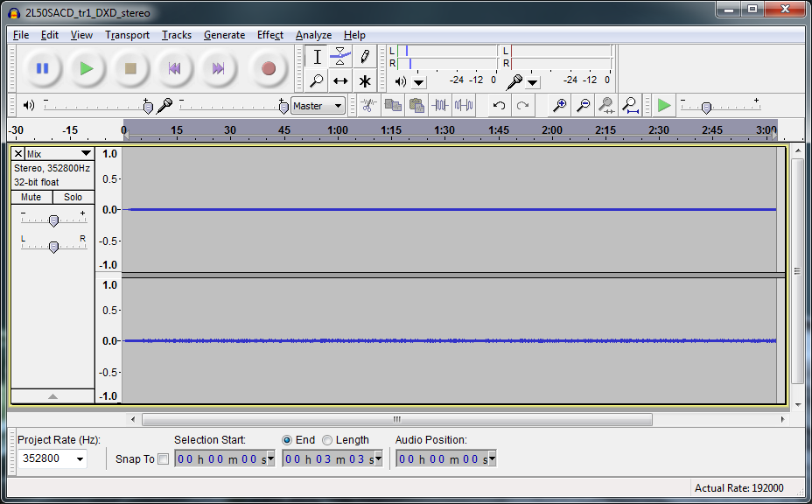
Task: Click the Selection Start time field
Action: (224, 458)
